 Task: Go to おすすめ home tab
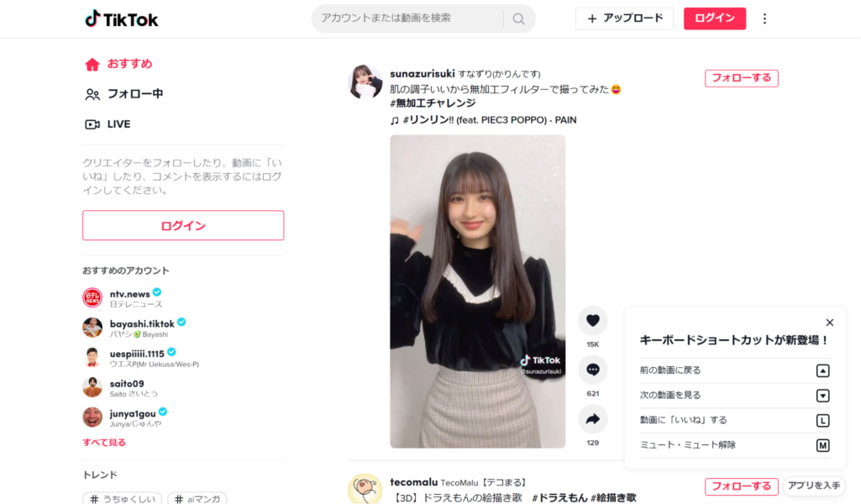point(118,64)
